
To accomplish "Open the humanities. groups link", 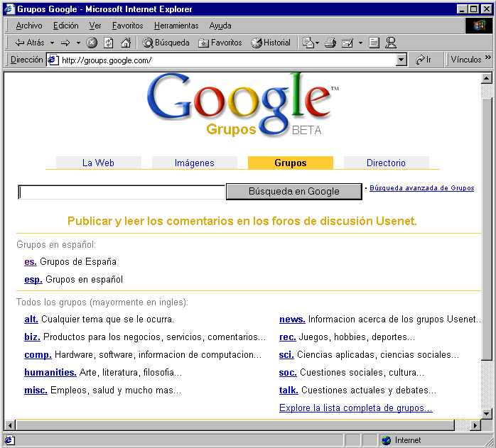I will click(x=50, y=373).
